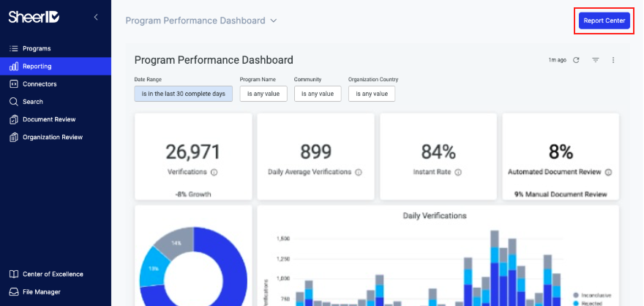Click the 8% automated review value

[x=561, y=152]
